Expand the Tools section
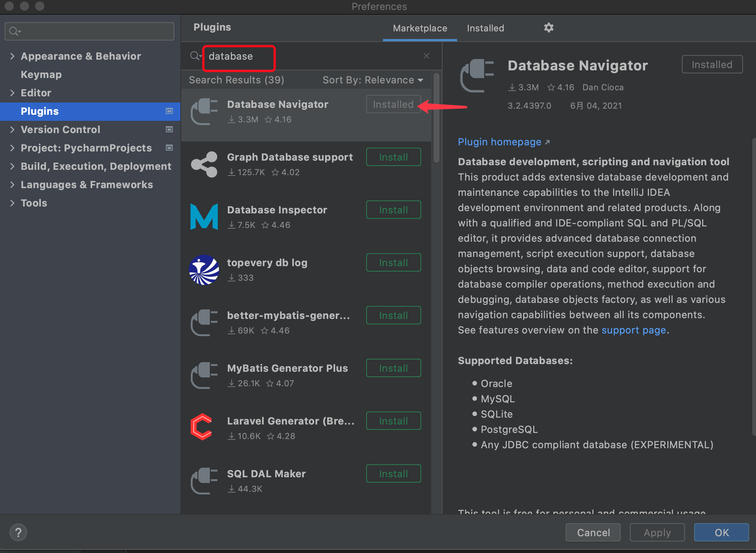 point(13,203)
